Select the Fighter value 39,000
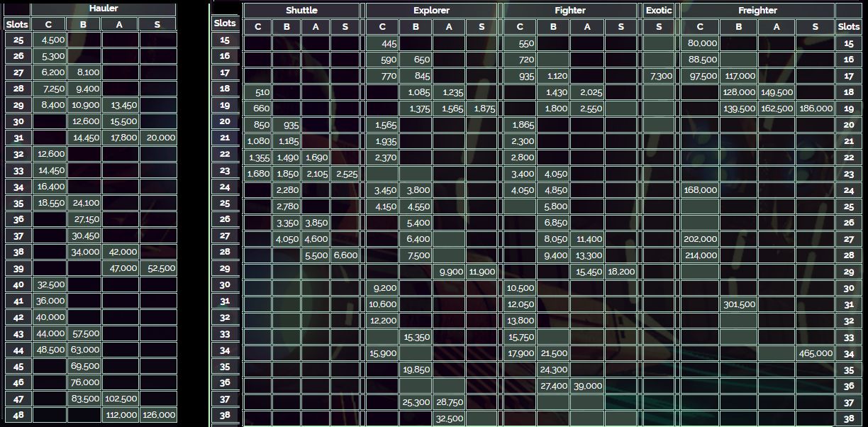This screenshot has height=427, width=868. [587, 386]
